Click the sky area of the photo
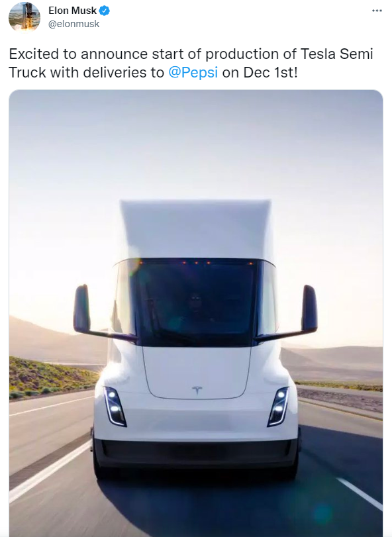 coord(196,144)
